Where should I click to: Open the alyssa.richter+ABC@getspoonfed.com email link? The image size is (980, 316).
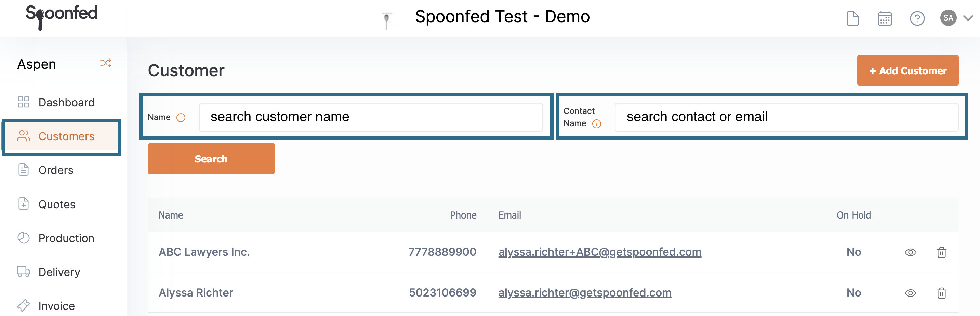click(599, 252)
